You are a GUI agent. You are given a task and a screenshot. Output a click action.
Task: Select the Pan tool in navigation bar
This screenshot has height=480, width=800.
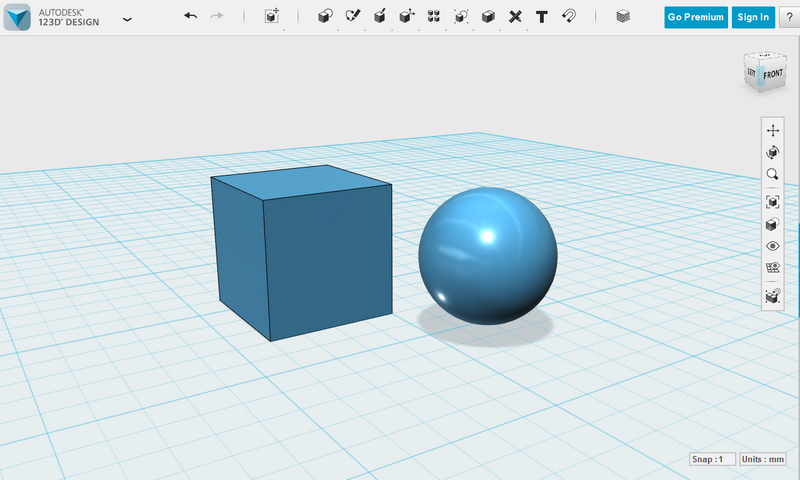tap(772, 131)
